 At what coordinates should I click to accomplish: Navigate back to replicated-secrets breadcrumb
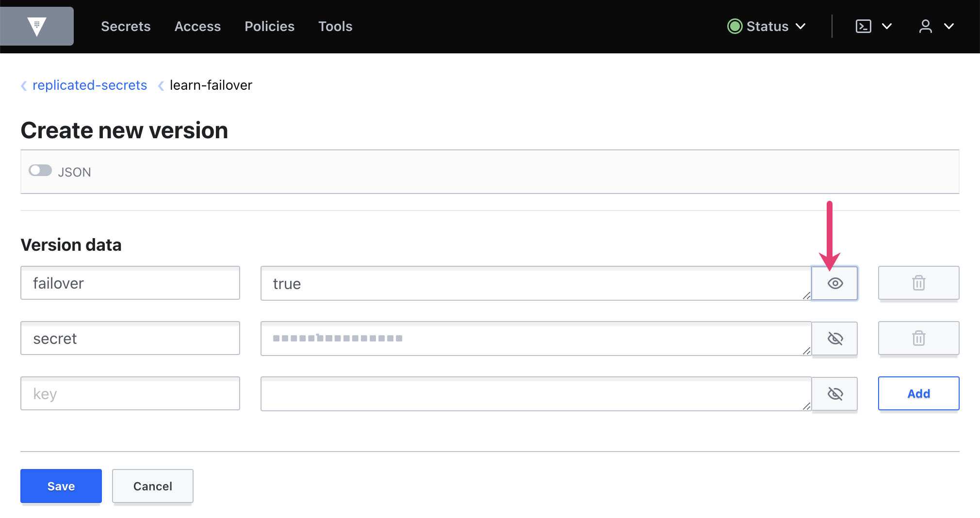click(89, 85)
